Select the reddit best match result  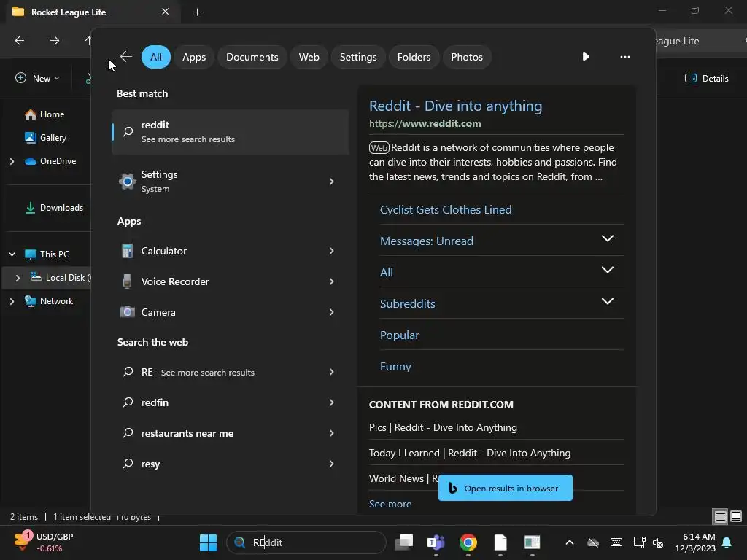pos(230,132)
